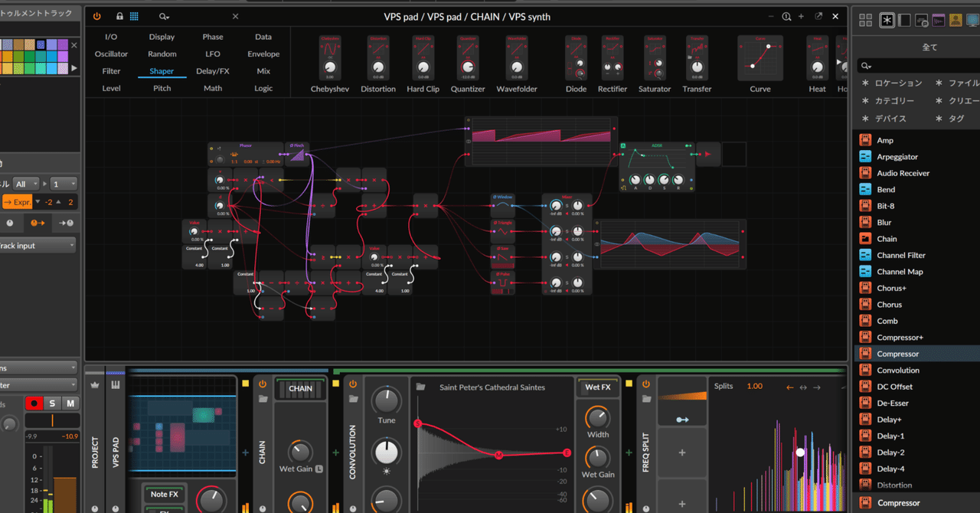Image resolution: width=980 pixels, height=513 pixels.
Task: Pick the Chebyshev shaper module
Action: point(330,64)
